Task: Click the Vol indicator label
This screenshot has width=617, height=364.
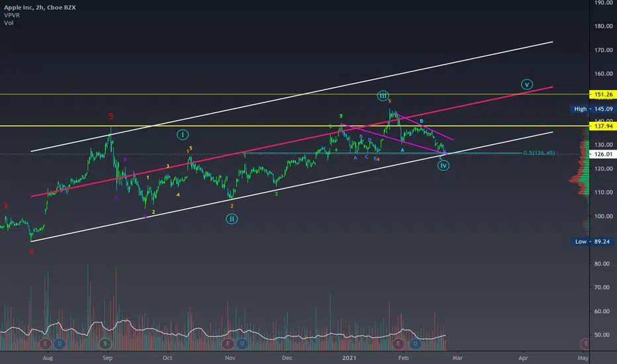Action: [x=9, y=23]
